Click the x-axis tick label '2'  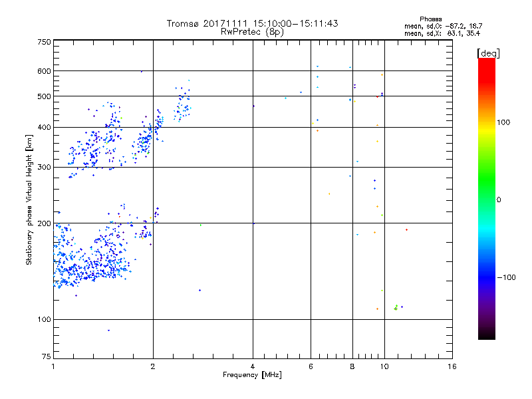click(153, 366)
